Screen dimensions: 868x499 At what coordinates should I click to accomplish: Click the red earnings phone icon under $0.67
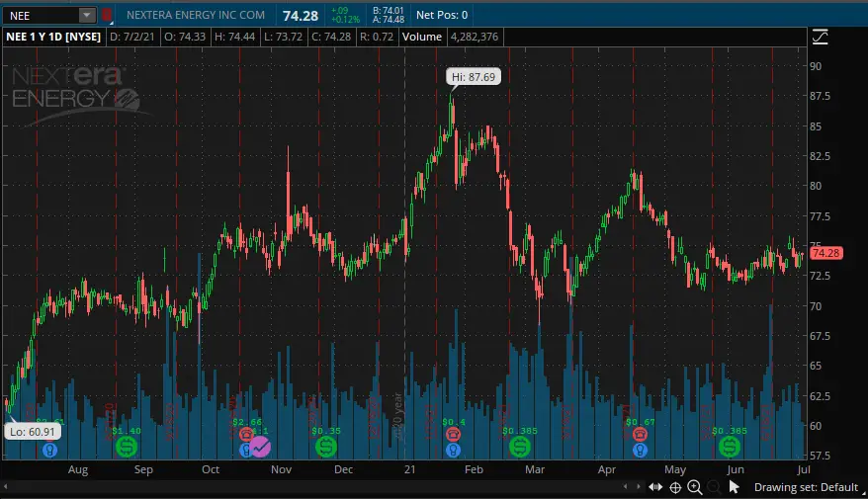coord(640,434)
